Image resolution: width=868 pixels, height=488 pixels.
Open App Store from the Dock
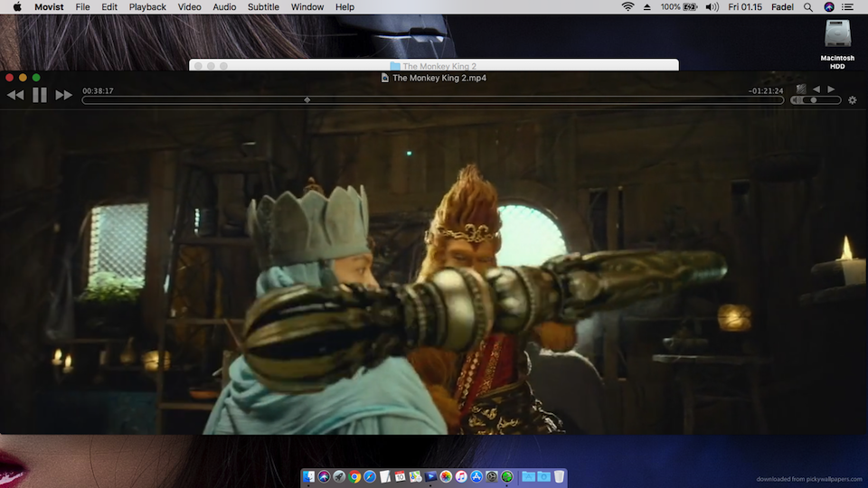coord(476,476)
